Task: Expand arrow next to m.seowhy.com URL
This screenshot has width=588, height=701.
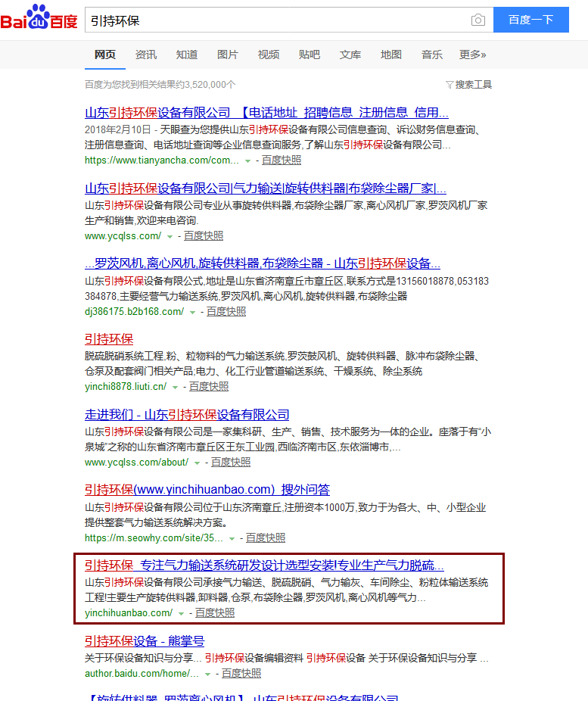Action: (x=232, y=539)
